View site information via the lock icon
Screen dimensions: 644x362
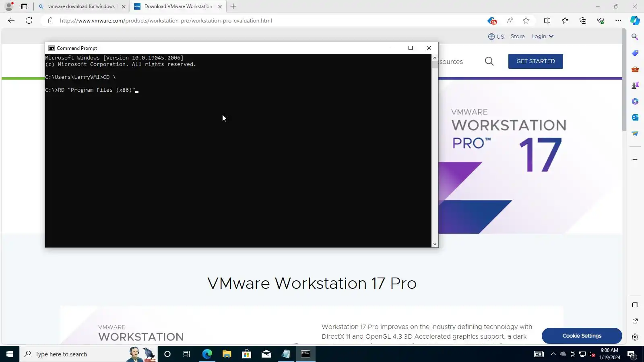pyautogui.click(x=51, y=21)
